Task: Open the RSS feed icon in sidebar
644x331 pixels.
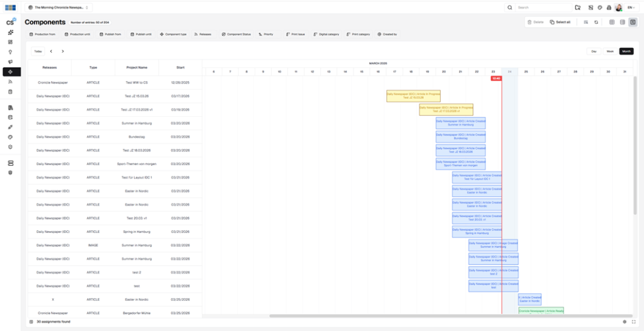Action: [11, 82]
